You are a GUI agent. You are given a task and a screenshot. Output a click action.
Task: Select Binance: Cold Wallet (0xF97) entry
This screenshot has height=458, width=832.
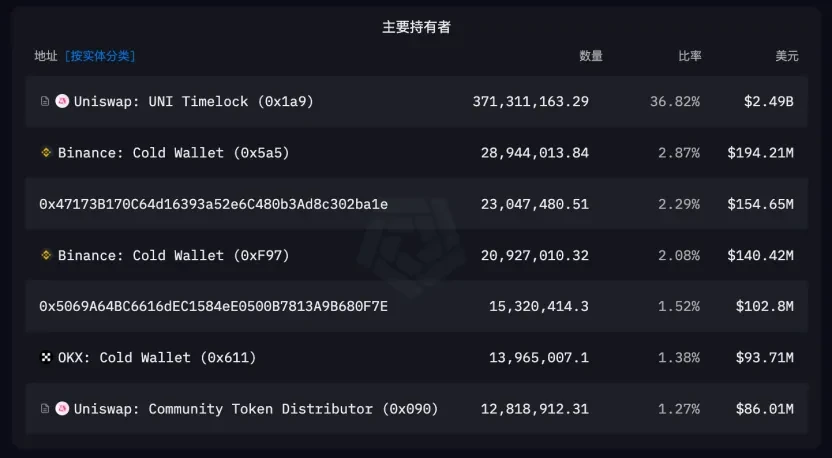click(x=173, y=255)
